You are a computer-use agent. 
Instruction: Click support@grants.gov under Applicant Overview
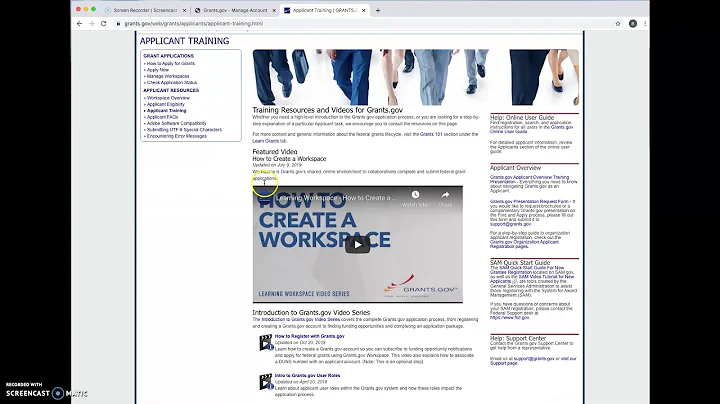[x=510, y=224]
